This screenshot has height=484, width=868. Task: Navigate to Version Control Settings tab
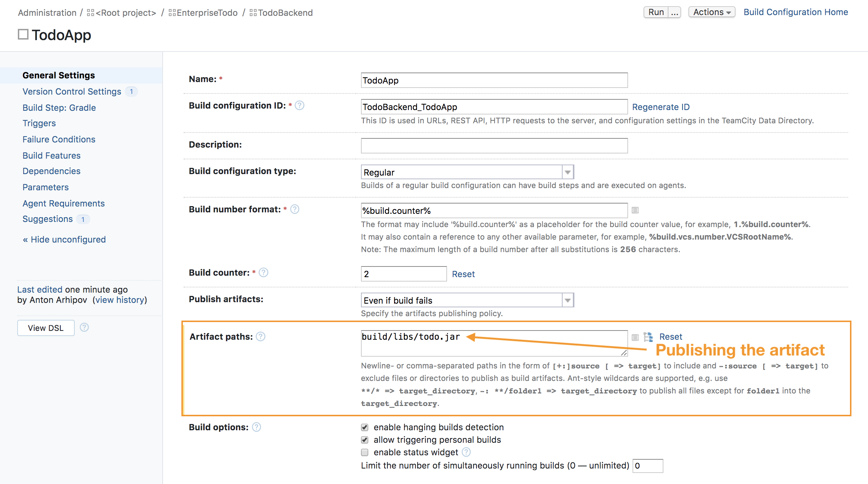point(71,91)
